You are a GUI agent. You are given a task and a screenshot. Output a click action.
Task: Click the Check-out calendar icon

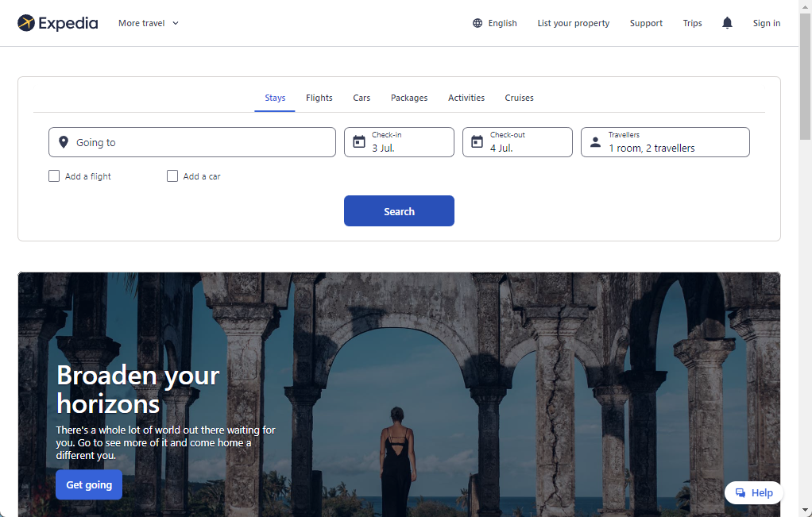point(477,142)
